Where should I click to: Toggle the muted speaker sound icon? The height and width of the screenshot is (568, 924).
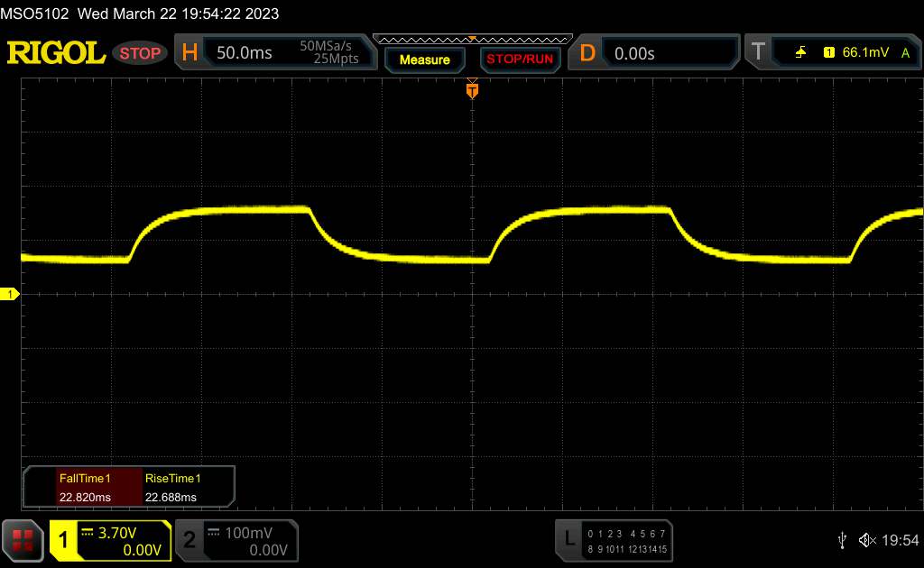pos(867,540)
